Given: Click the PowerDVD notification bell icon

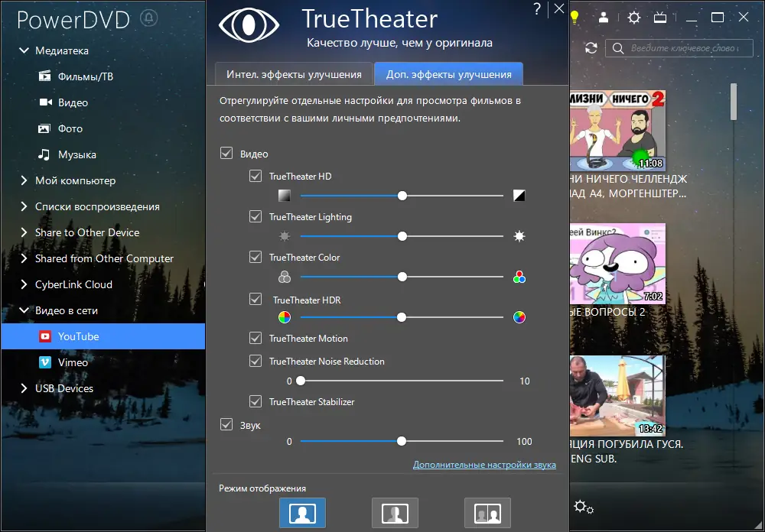Looking at the screenshot, I should [x=149, y=18].
